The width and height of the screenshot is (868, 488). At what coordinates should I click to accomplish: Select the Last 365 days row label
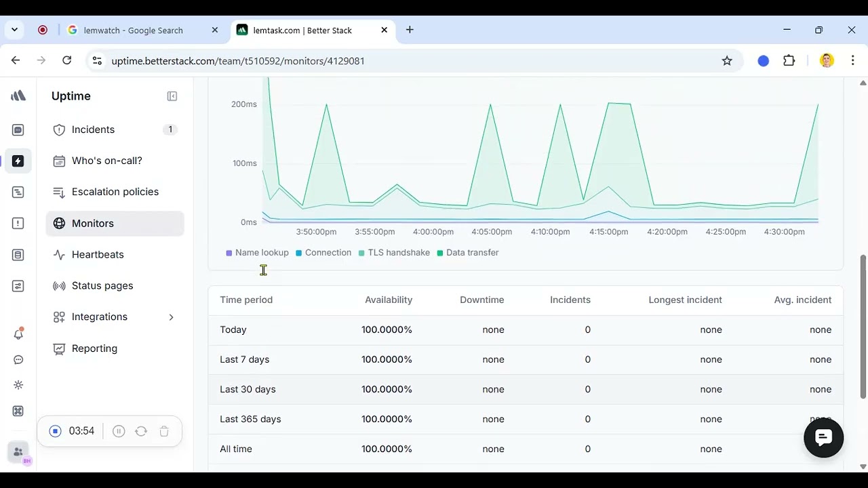click(x=250, y=420)
